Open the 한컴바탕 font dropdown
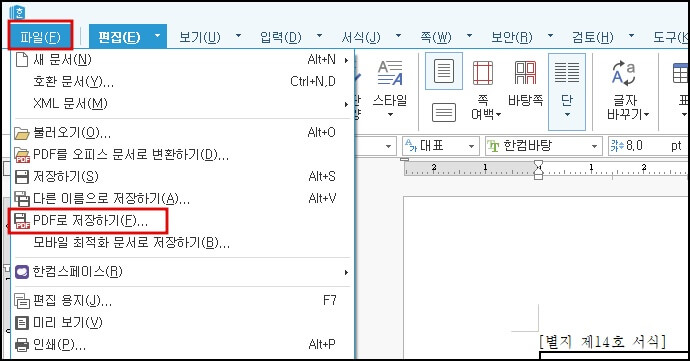This screenshot has height=361, width=690. tap(544, 146)
